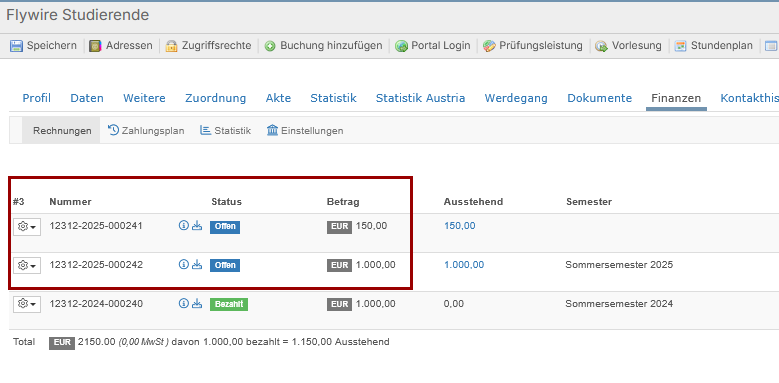This screenshot has width=779, height=383.
Task: Click the Zugriffsrechte toolbar label
Action: coord(217,46)
